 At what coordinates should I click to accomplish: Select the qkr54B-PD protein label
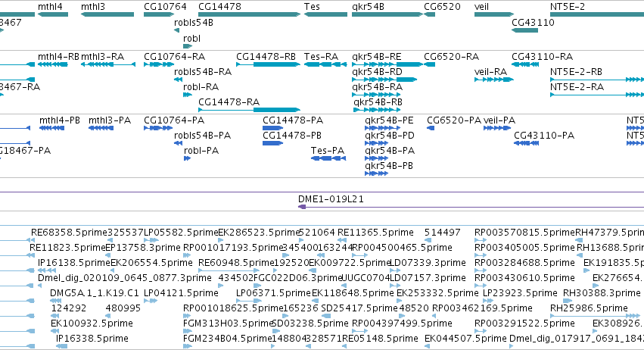click(x=390, y=136)
